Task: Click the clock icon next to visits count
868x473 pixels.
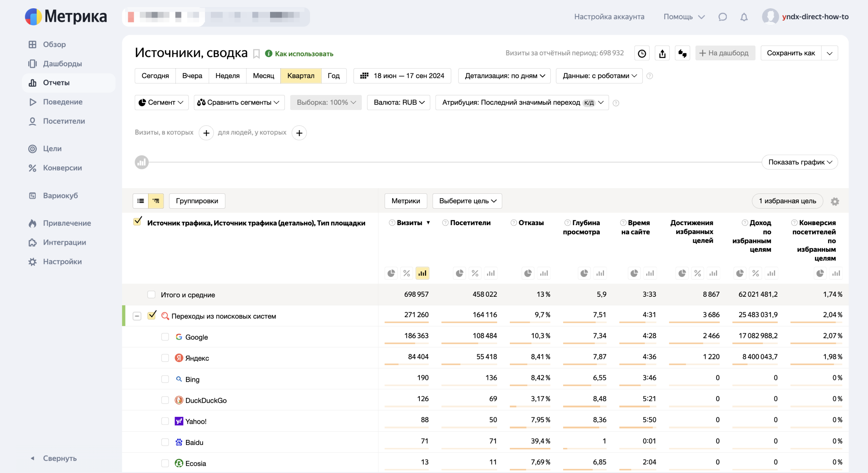Action: [x=642, y=53]
